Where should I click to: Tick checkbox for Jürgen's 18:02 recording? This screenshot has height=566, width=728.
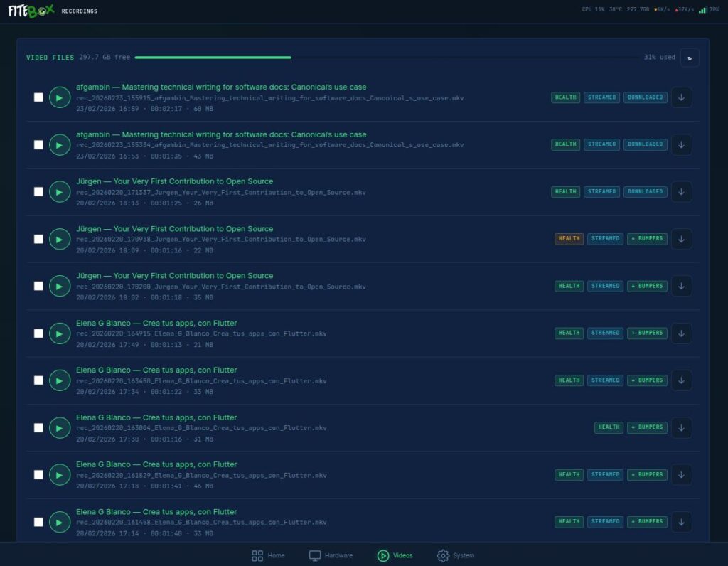tap(38, 286)
